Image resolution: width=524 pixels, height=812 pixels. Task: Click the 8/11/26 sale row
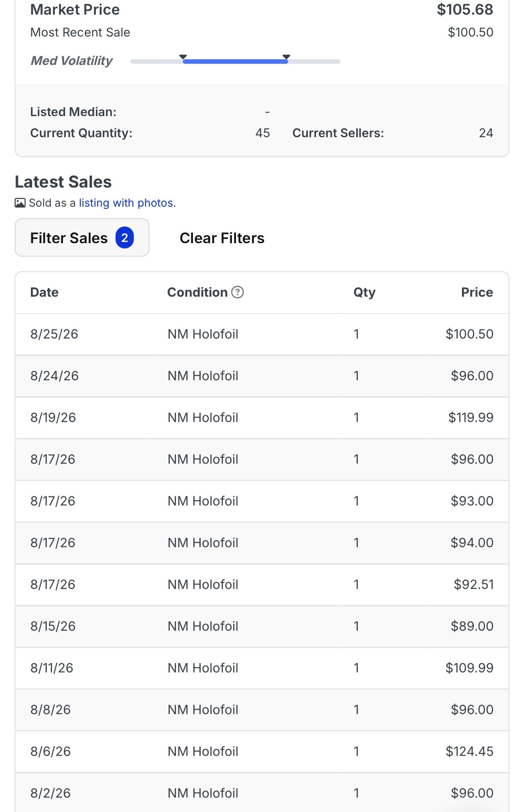[x=262, y=668]
